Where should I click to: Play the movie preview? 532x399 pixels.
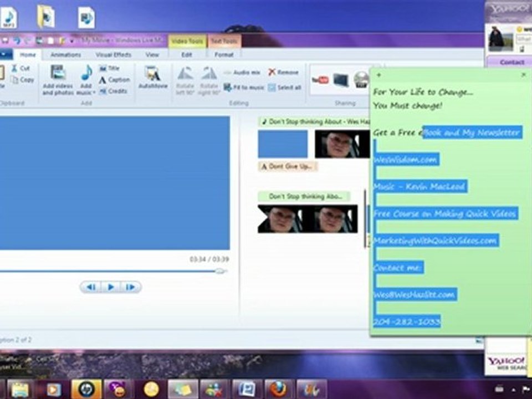pyautogui.click(x=111, y=287)
